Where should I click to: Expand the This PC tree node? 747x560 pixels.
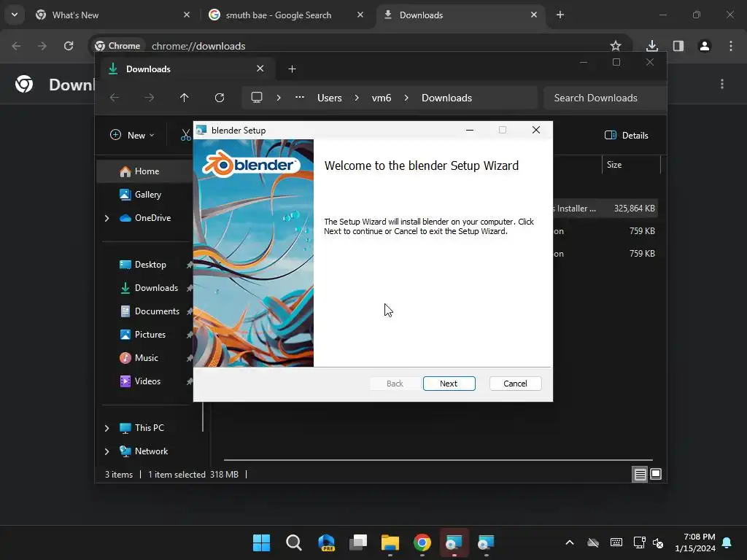coord(107,428)
